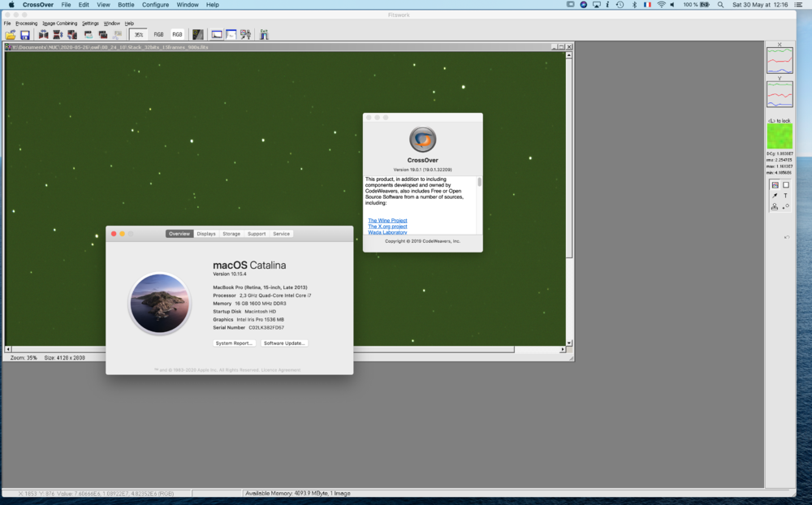Open the CrossOver Bottle menu
This screenshot has width=812, height=505.
(x=126, y=5)
